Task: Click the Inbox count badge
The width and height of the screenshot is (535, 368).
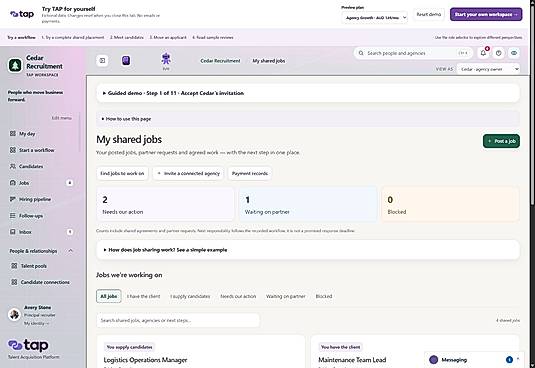Action: pyautogui.click(x=70, y=232)
